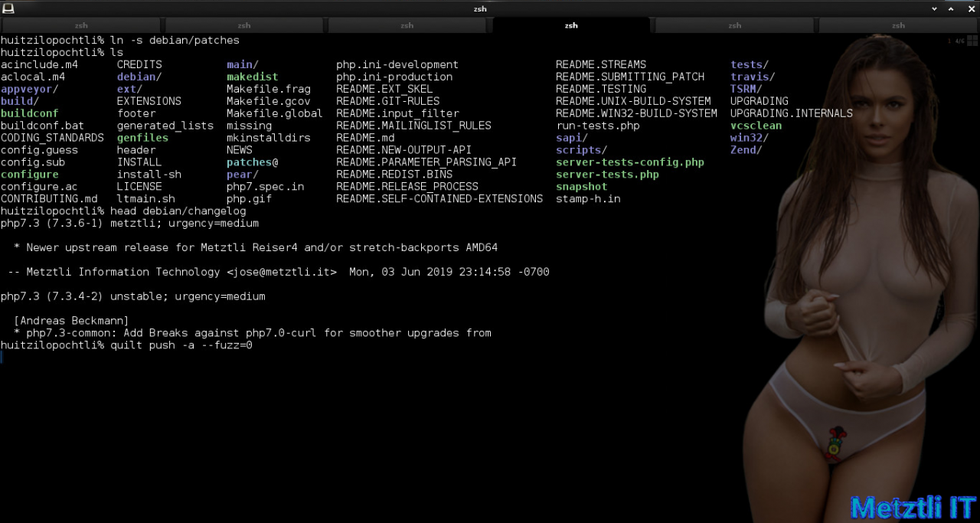Click the 'TSRM/' directory entry

click(x=746, y=89)
